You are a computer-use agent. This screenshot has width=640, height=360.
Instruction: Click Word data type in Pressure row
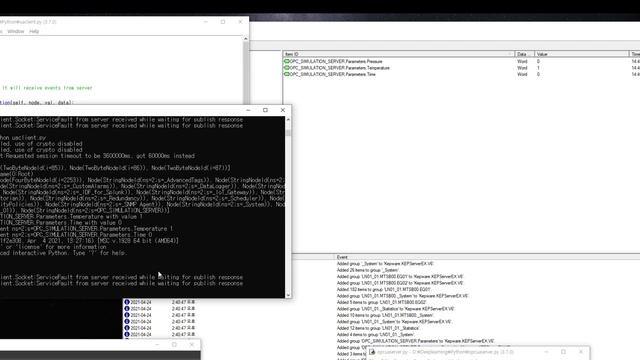(x=522, y=61)
